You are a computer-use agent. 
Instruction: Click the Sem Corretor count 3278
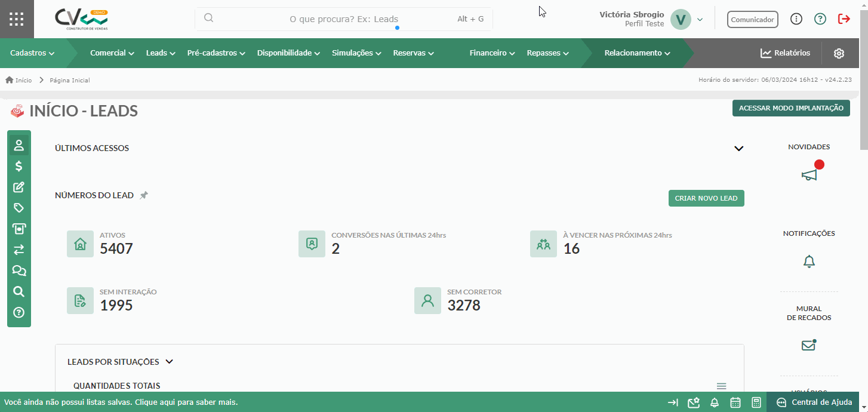pyautogui.click(x=464, y=305)
